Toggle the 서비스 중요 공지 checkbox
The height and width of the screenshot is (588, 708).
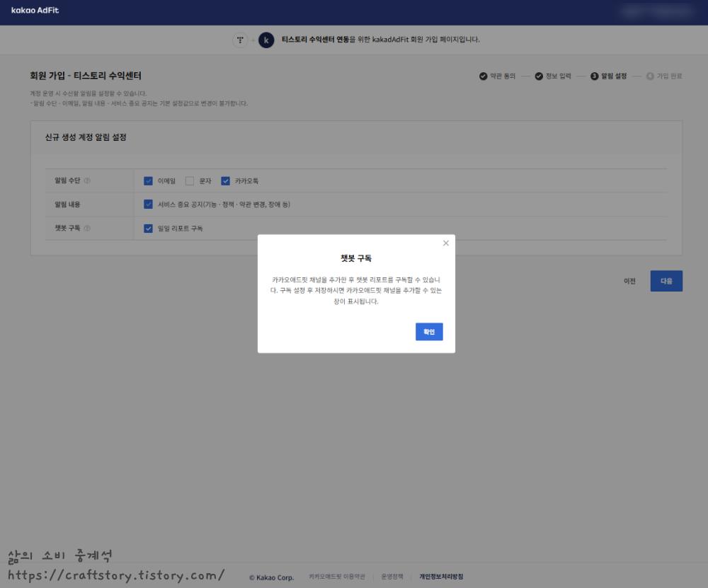tap(148, 204)
